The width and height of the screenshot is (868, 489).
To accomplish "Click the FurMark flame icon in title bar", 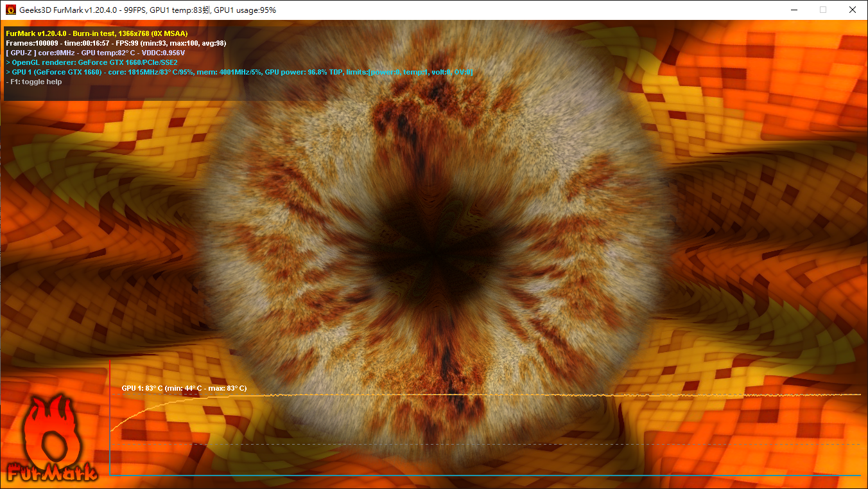I will [x=11, y=10].
